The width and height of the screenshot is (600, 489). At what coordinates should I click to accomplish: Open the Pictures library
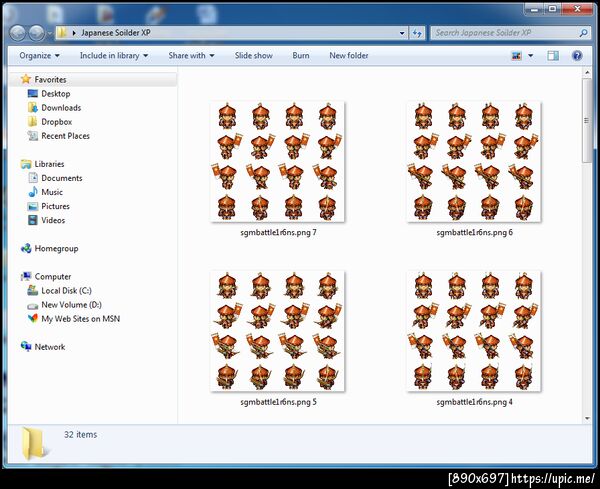click(x=55, y=206)
